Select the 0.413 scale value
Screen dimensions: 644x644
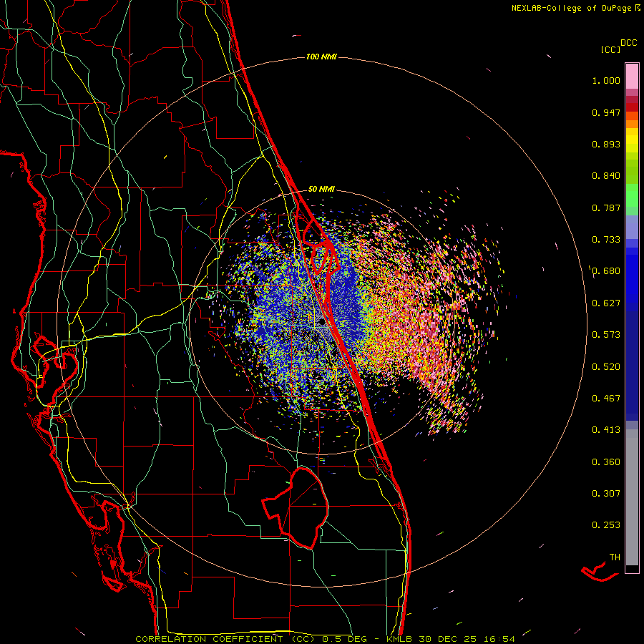[x=606, y=430]
